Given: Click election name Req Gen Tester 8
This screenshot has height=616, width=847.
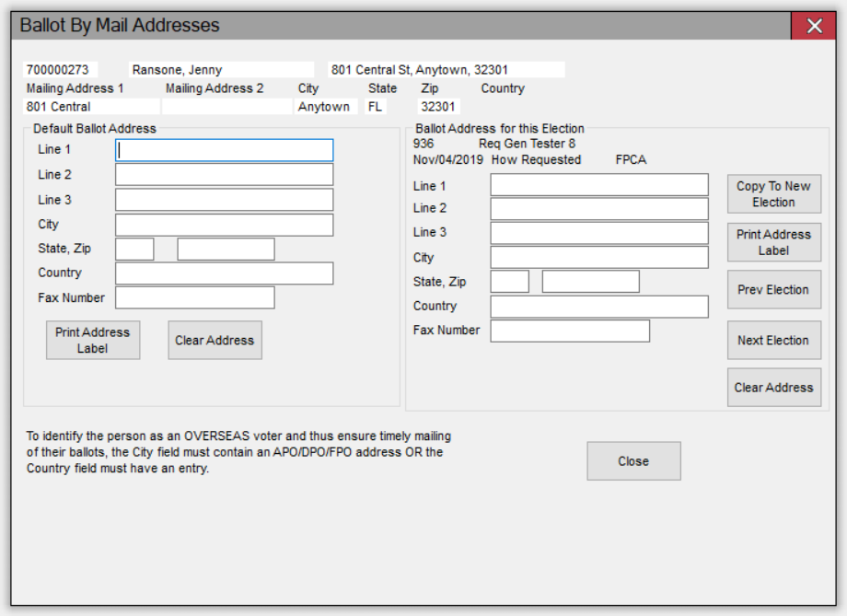Looking at the screenshot, I should click(x=527, y=144).
